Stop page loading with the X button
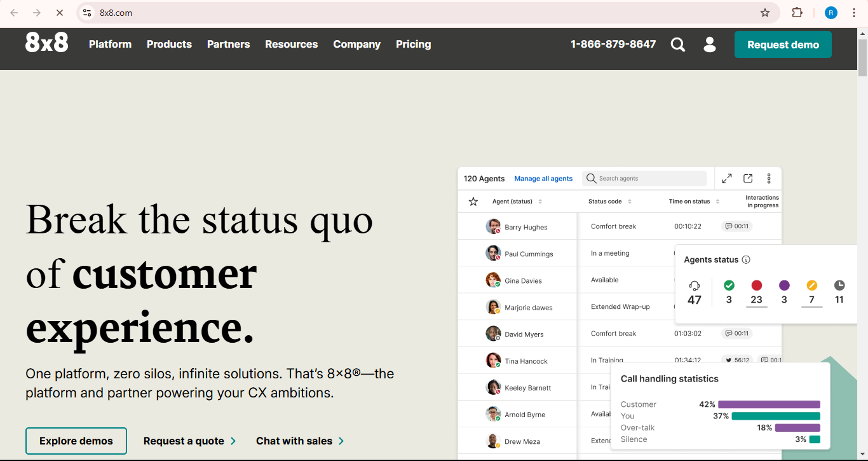This screenshot has height=461, width=868. pyautogui.click(x=60, y=13)
